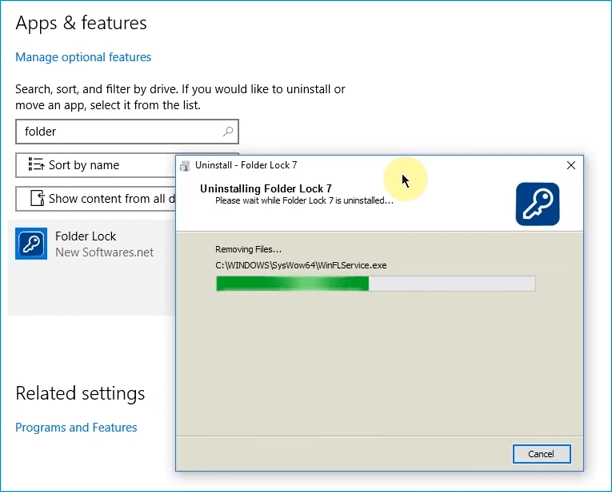Screen dimensions: 612x492
Task: Click the uninstaller icon in dialog title bar
Action: 185,164
